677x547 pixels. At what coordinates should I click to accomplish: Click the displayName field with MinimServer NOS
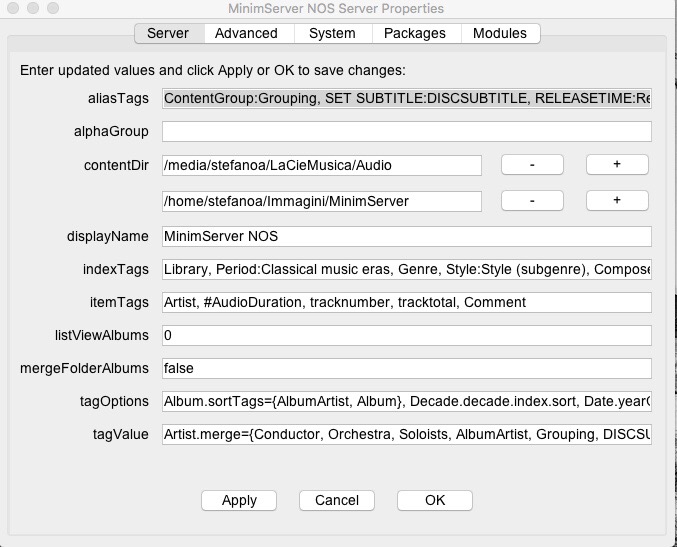tap(406, 237)
